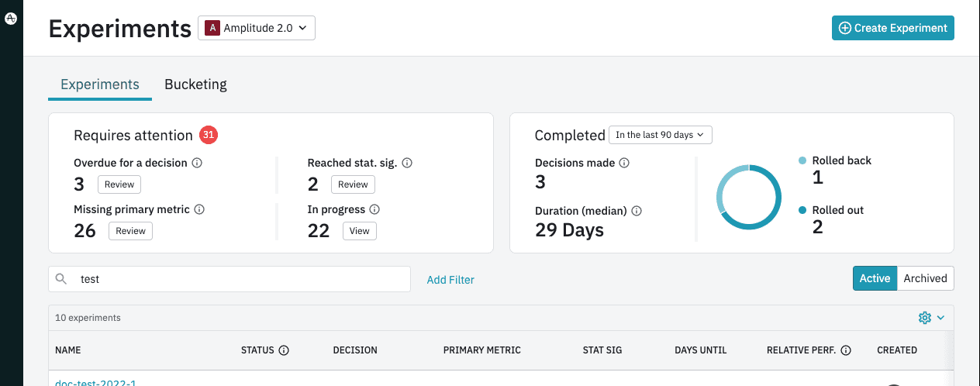Viewport: 980px width, 386px height.
Task: Click info icon beside Duration (median)
Action: coord(637,211)
